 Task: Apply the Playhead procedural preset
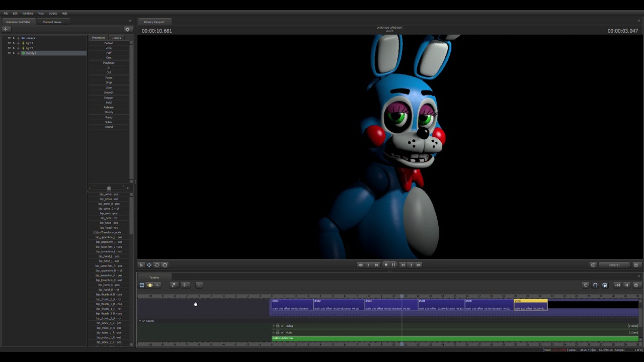pyautogui.click(x=109, y=63)
